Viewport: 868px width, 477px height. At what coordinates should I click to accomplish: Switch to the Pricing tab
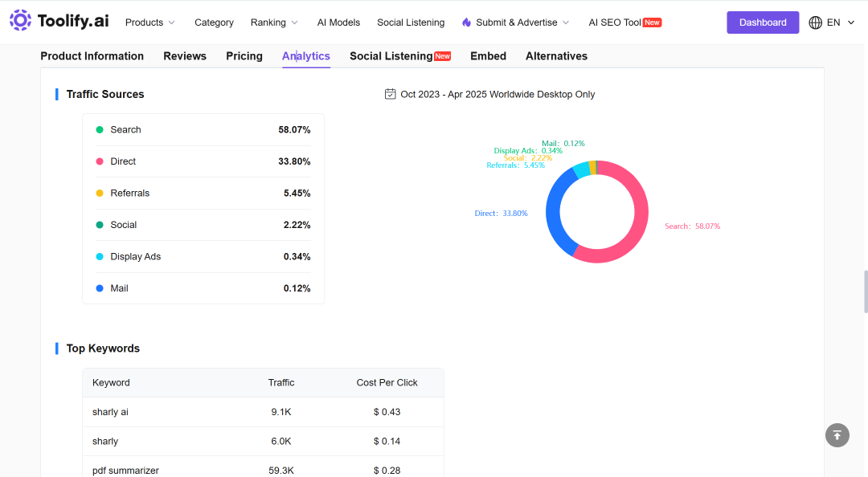pos(244,56)
